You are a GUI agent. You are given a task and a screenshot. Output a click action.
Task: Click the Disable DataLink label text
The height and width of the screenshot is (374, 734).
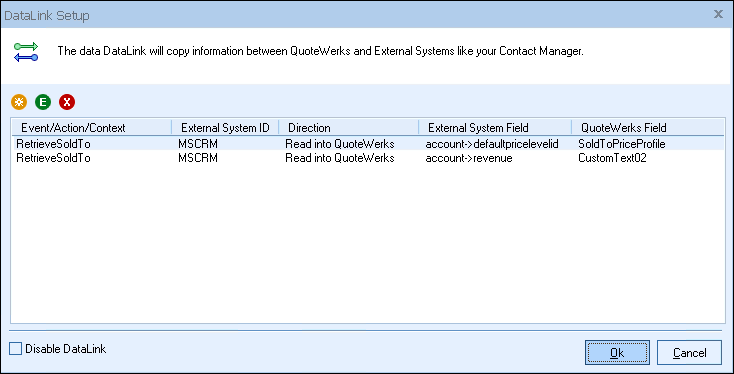66,349
